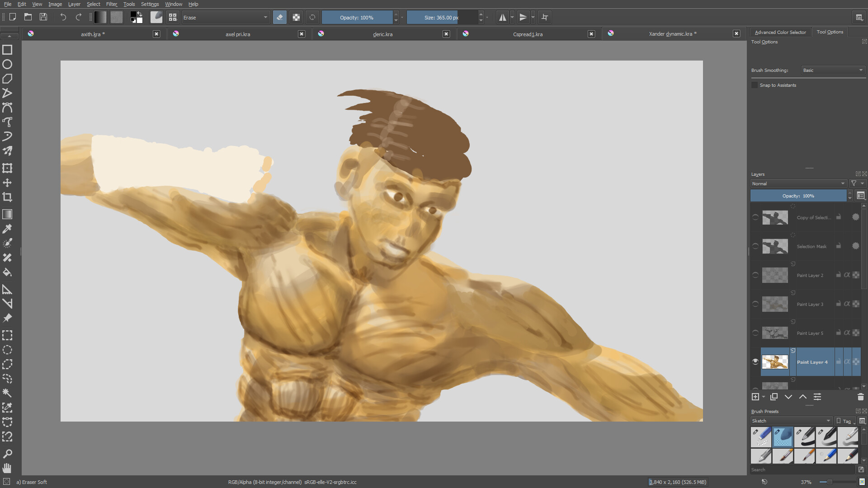
Task: Click the brush Opacity slider in the toolbar
Action: (357, 18)
